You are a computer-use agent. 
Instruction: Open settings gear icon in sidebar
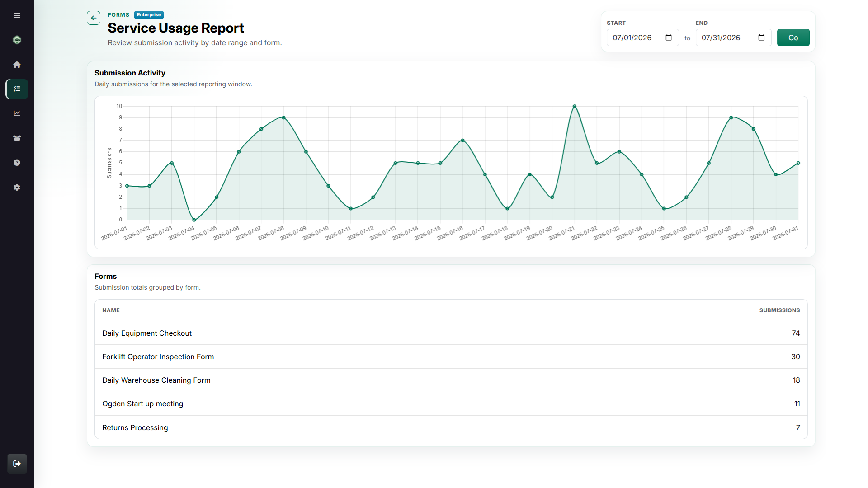tap(17, 188)
